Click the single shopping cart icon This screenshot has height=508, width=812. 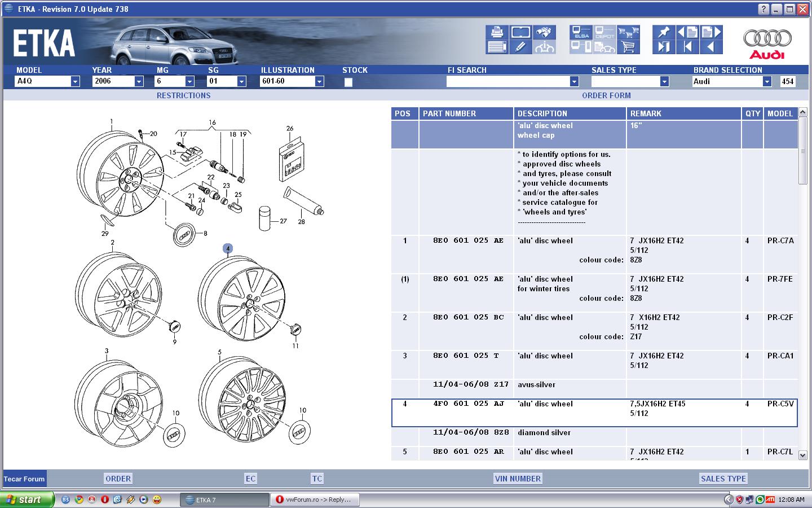click(x=628, y=47)
